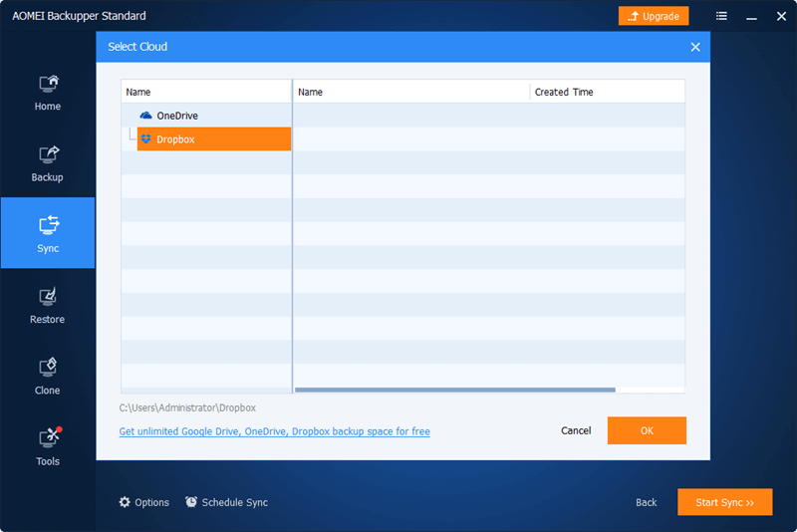
Task: Click the Upgrade button
Action: coord(654,16)
